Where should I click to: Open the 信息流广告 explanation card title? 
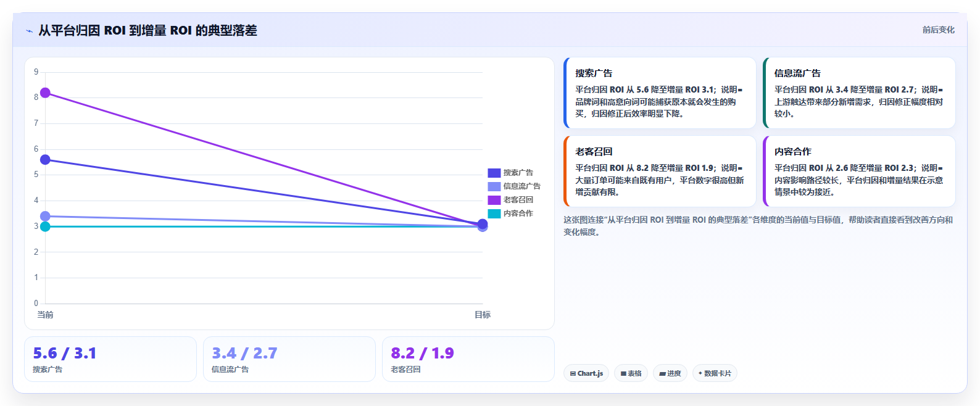click(x=797, y=73)
